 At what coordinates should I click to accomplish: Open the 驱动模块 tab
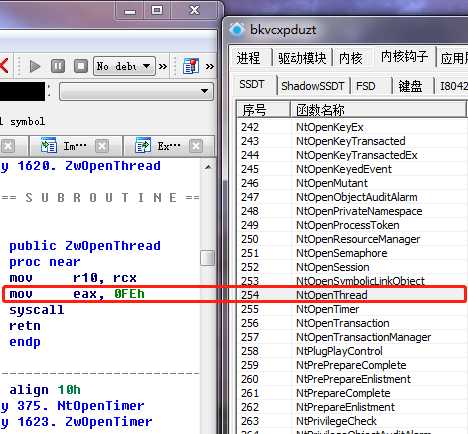coord(302,58)
